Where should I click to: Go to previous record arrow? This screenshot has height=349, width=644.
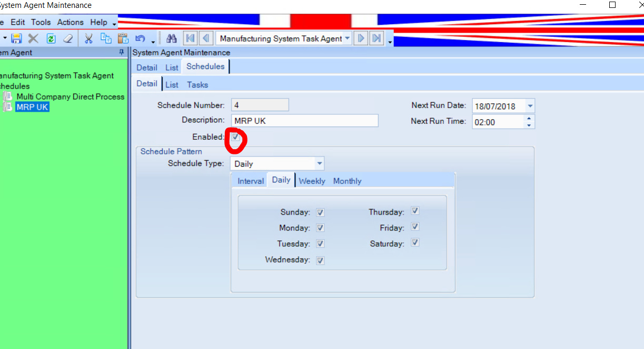[x=206, y=38]
